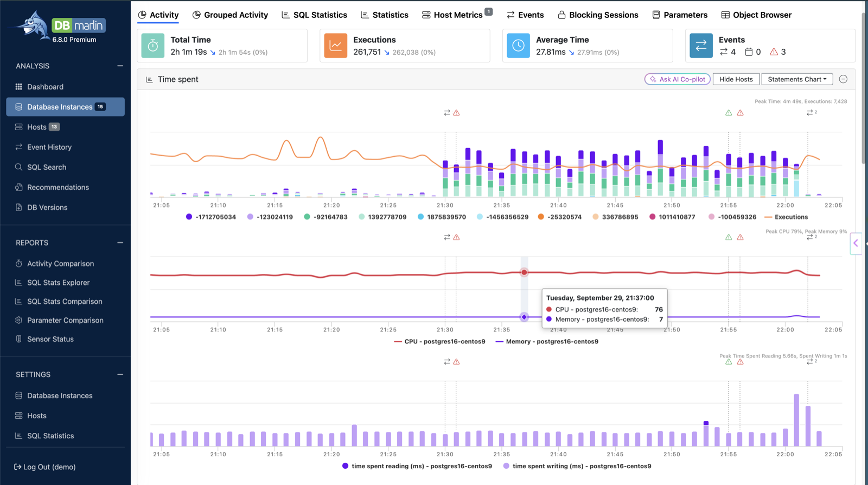Collapse the REPORTS section
Image resolution: width=868 pixels, height=485 pixels.
pyautogui.click(x=120, y=242)
